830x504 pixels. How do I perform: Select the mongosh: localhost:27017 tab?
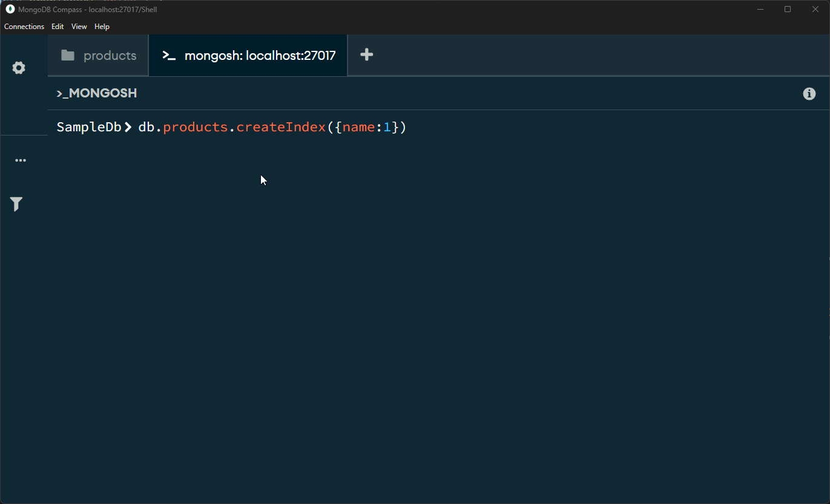[248, 56]
